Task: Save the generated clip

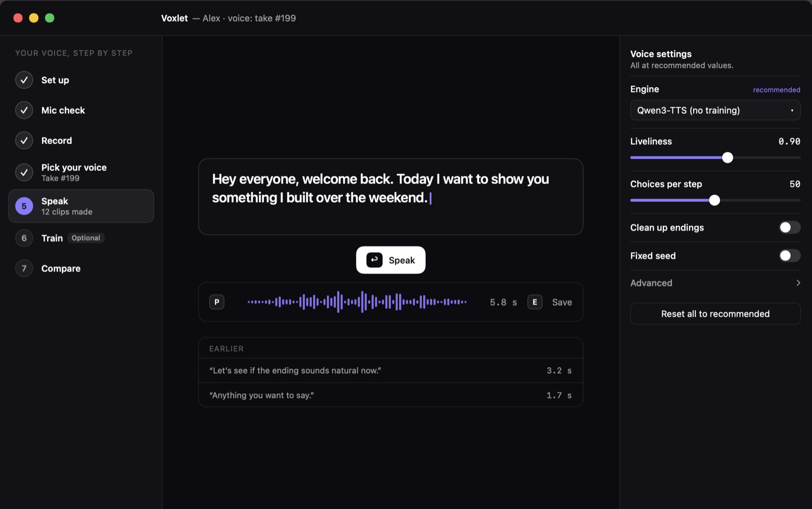Action: tap(562, 302)
